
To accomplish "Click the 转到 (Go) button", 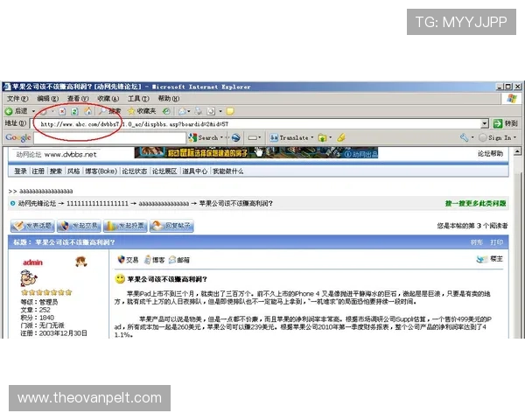I will (x=506, y=123).
